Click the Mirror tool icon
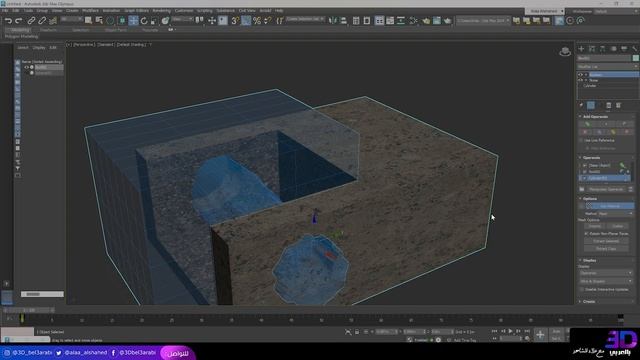640x360 pixels. click(x=333, y=20)
